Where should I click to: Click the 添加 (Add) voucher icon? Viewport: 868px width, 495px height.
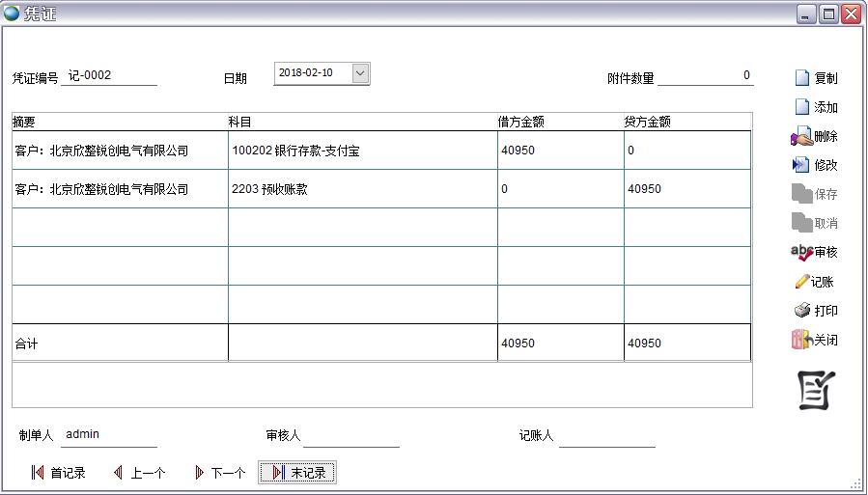(x=801, y=107)
